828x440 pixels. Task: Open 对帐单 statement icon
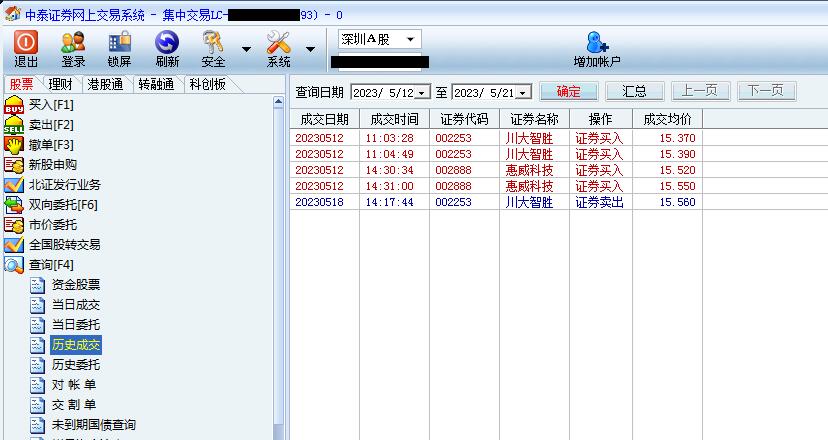coord(37,385)
